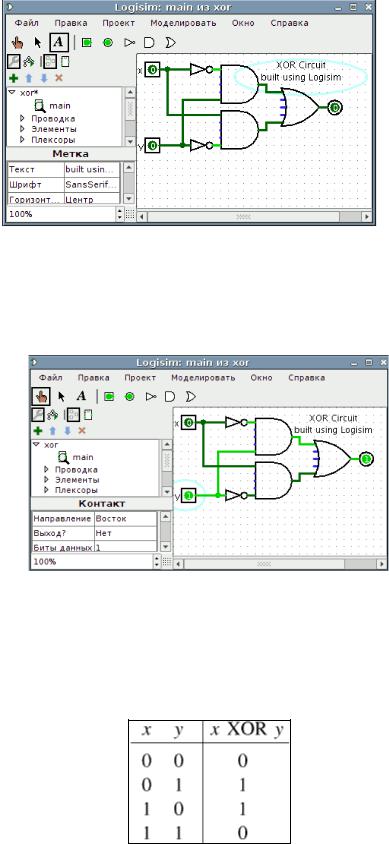
Task: Select the main circuit in the Метка window tree
Action: 52,106
